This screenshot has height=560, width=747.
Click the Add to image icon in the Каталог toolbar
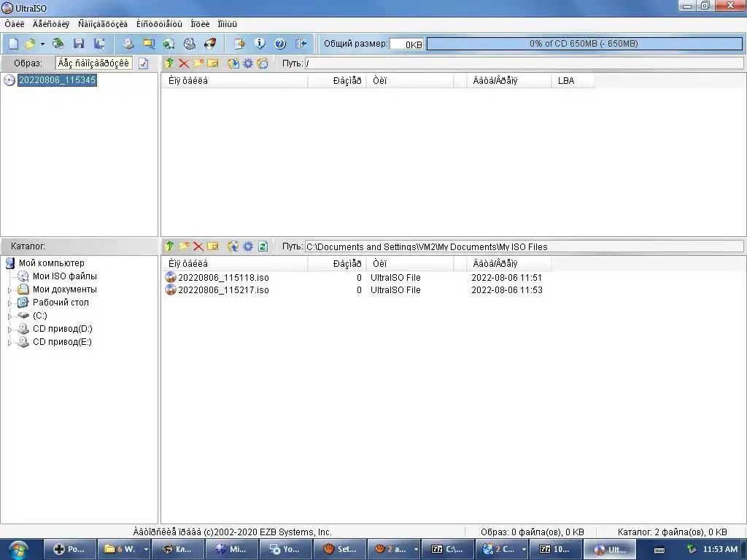(x=233, y=246)
